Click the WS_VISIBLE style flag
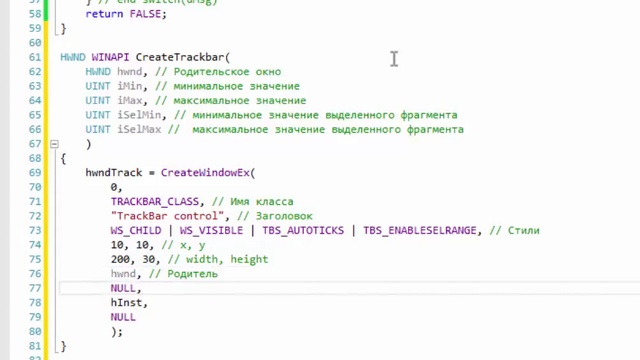640x360 pixels. click(211, 231)
